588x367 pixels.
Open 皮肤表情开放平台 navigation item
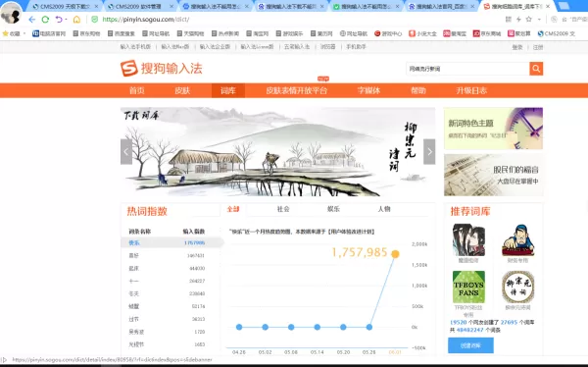297,90
